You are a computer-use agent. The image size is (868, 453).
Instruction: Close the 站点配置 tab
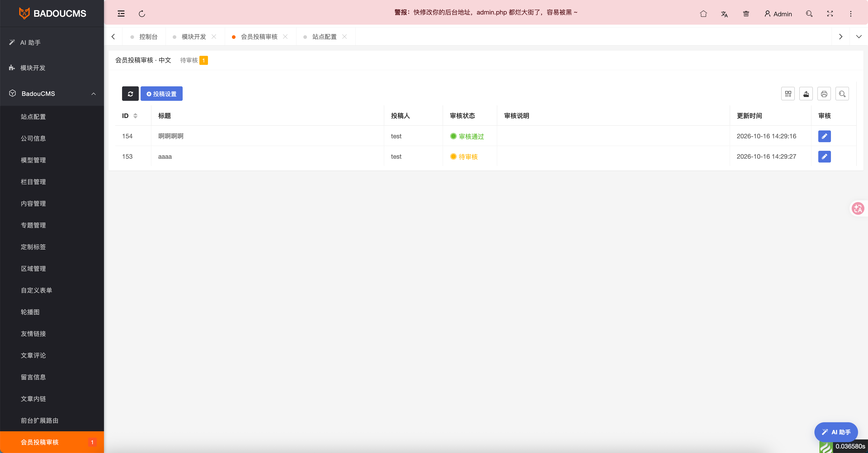click(344, 37)
